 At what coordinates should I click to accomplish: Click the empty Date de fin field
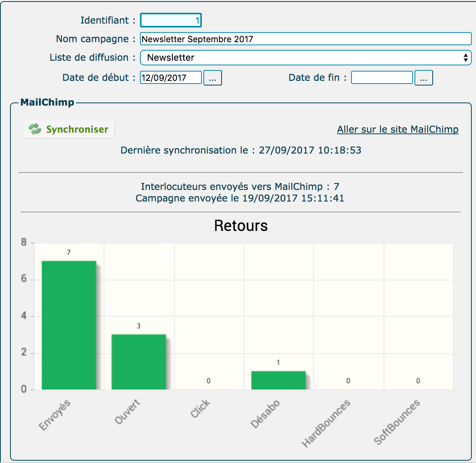382,77
